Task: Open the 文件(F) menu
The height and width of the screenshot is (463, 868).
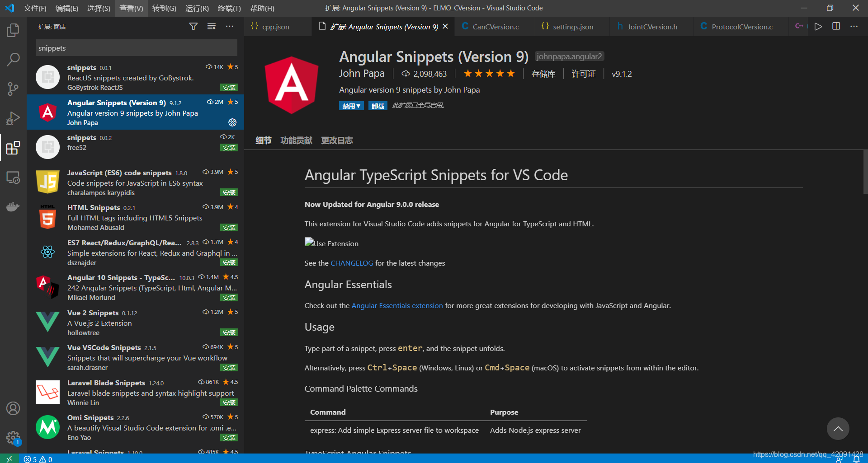Action: 35,8
